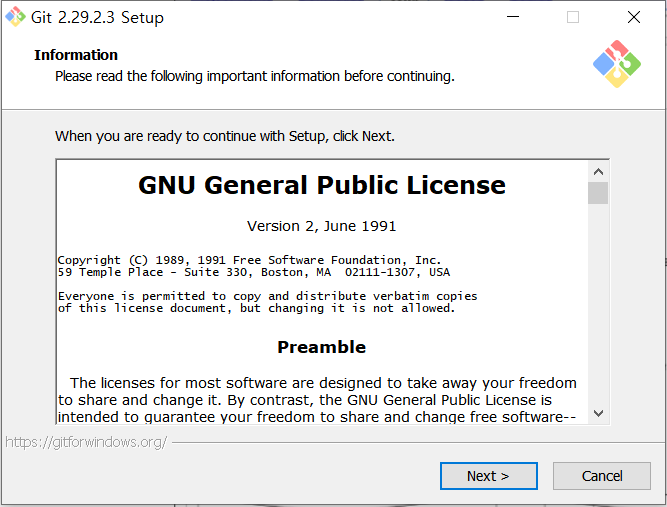Click the scroll down arrow in license box
The height and width of the screenshot is (507, 667).
pyautogui.click(x=598, y=413)
